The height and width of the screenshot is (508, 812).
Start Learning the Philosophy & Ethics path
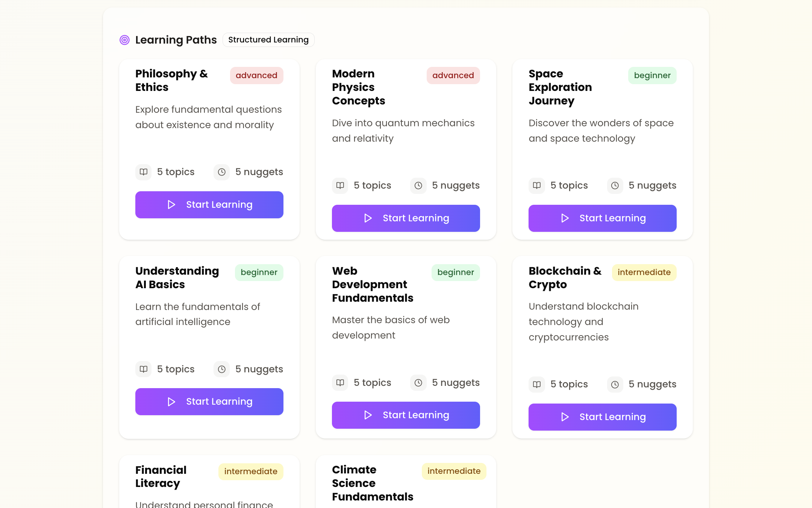(x=209, y=205)
